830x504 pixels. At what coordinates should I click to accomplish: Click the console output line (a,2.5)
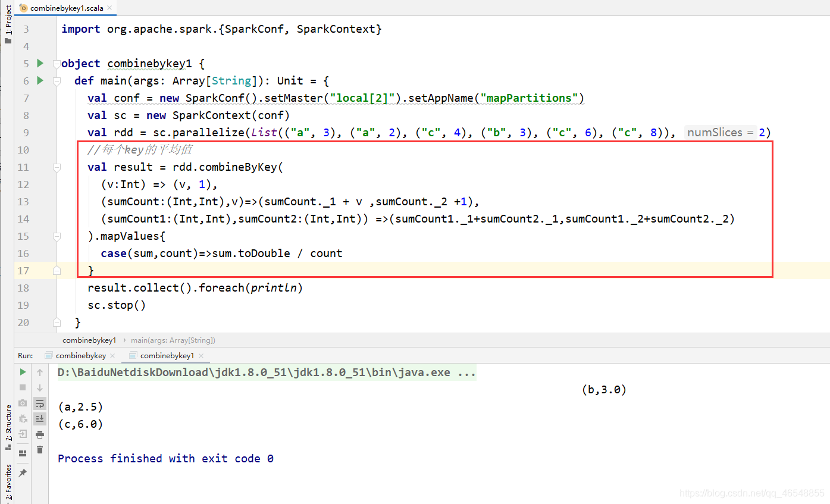[x=80, y=407]
